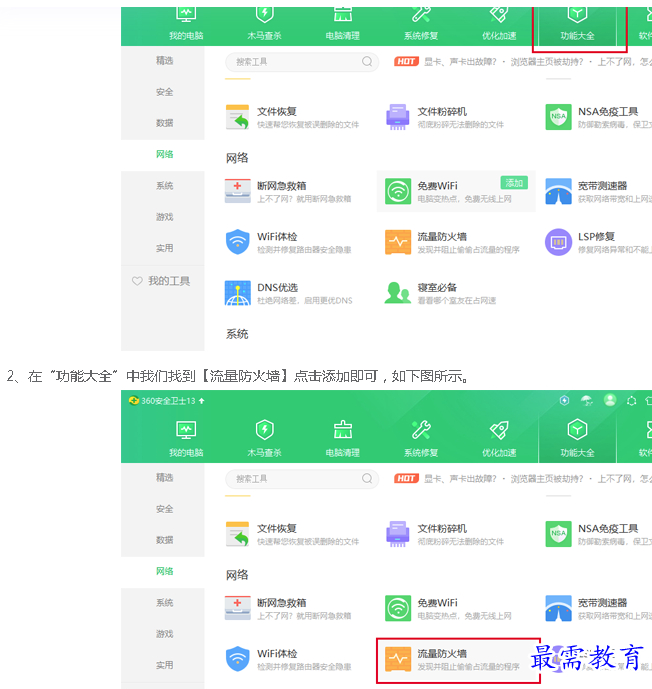Choose 数据 category in lower sidebar
The image size is (652, 689).
(x=164, y=540)
